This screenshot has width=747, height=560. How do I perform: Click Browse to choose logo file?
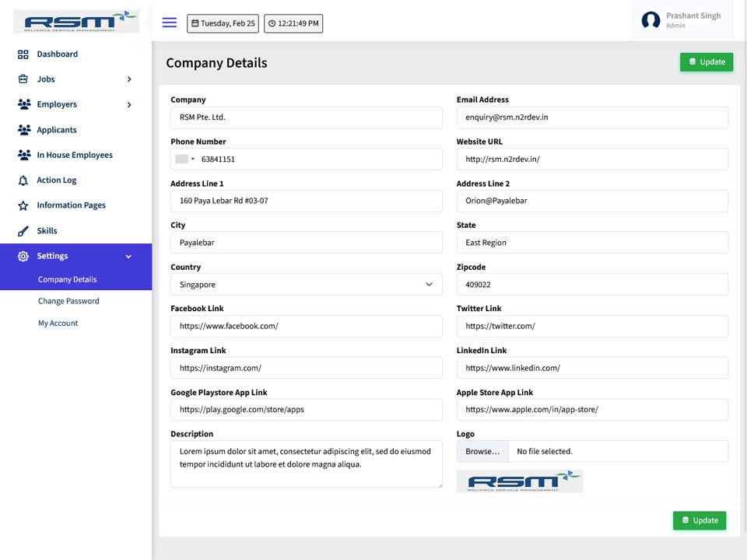(482, 451)
